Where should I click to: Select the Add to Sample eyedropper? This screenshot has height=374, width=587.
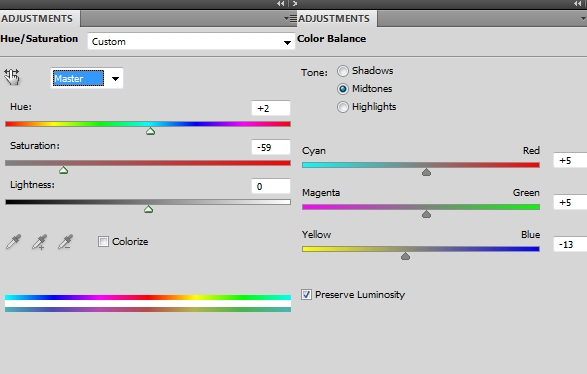tap(40, 242)
